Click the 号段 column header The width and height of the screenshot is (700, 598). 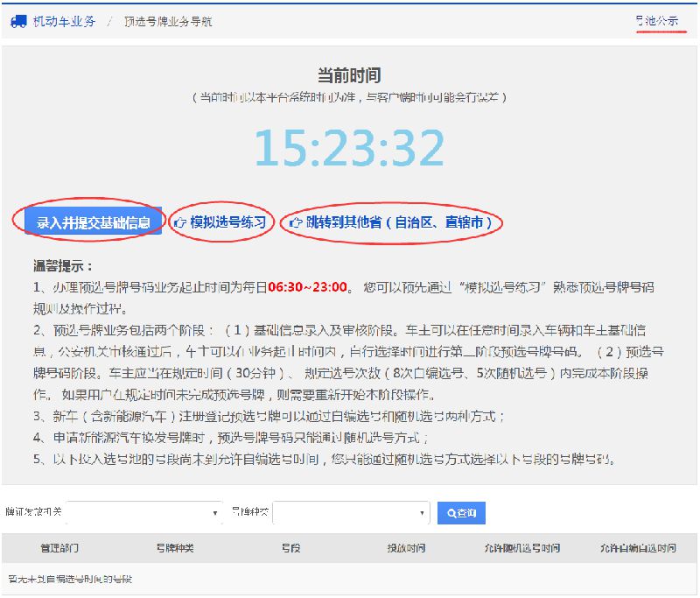click(290, 548)
